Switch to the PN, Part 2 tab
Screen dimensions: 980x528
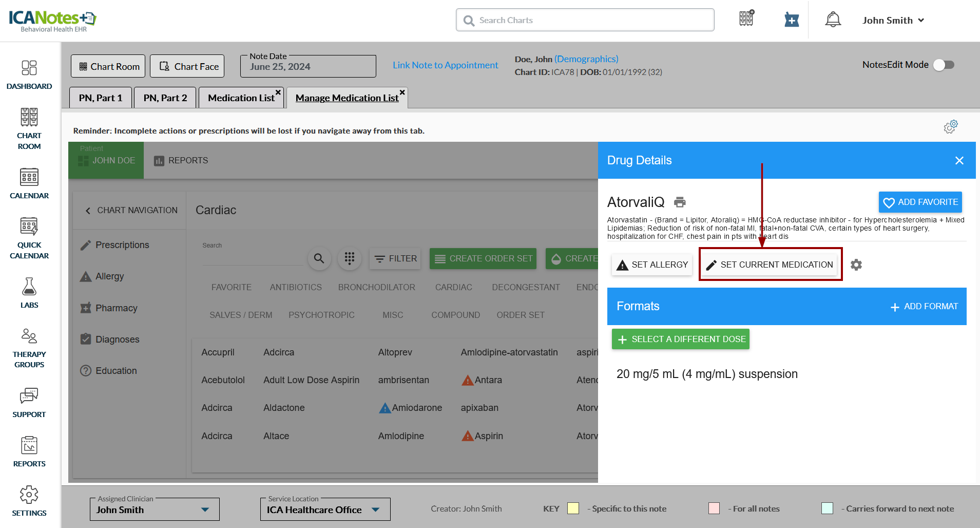[x=165, y=98]
